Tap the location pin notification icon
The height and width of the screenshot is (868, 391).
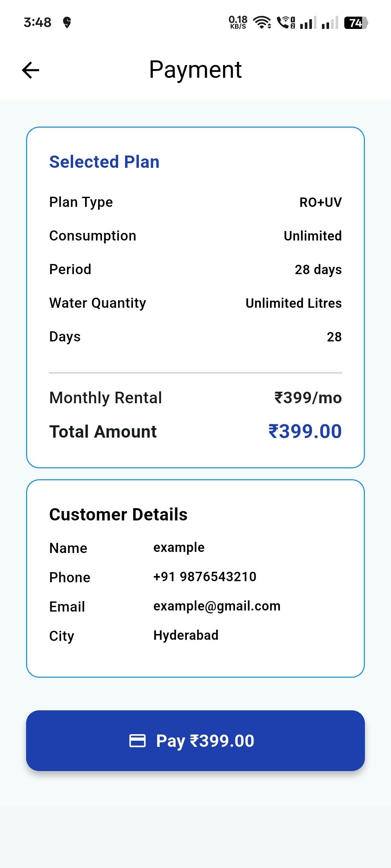tap(67, 22)
